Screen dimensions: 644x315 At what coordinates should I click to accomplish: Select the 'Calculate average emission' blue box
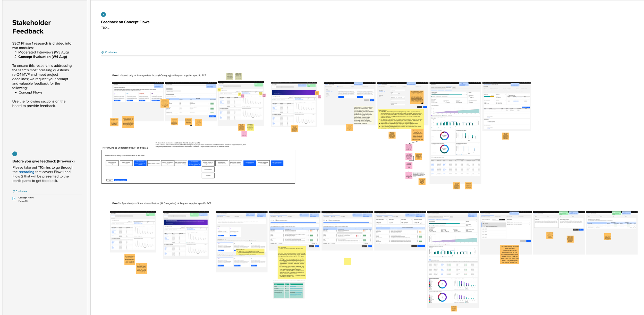[x=250, y=163]
